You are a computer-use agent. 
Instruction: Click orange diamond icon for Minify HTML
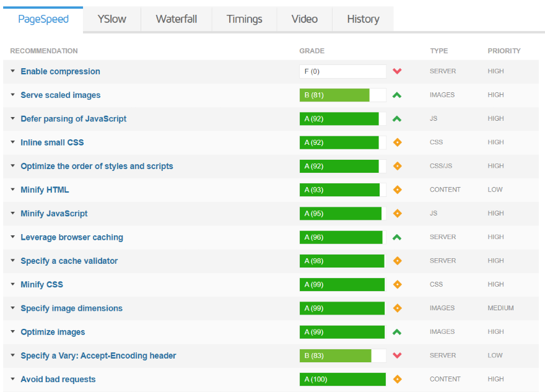[x=397, y=189]
